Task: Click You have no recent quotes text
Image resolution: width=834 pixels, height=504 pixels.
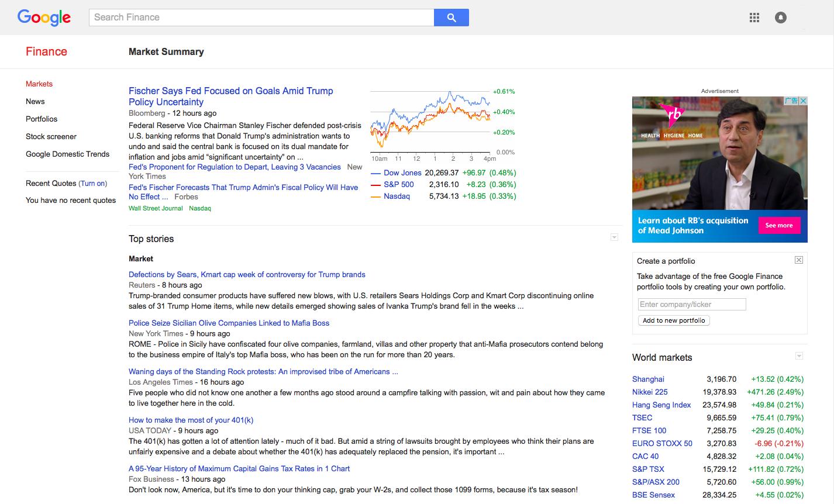Action: (71, 200)
